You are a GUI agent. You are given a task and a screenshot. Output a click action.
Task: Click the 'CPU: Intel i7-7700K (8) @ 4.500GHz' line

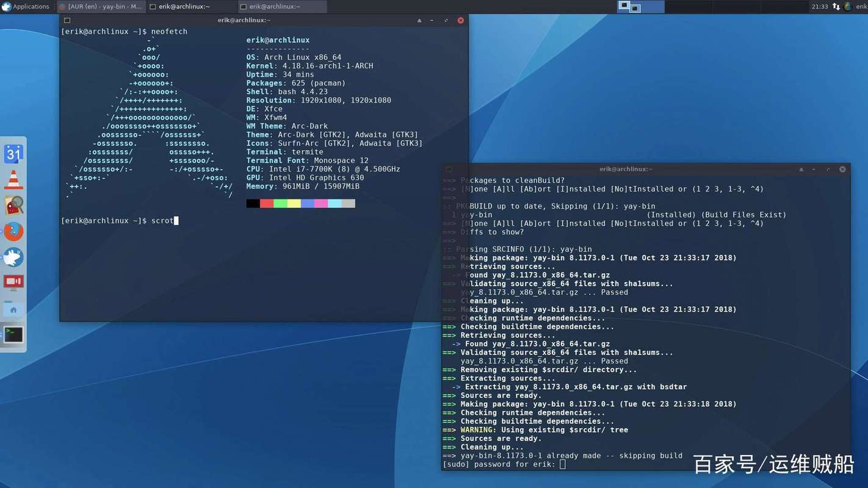point(324,169)
